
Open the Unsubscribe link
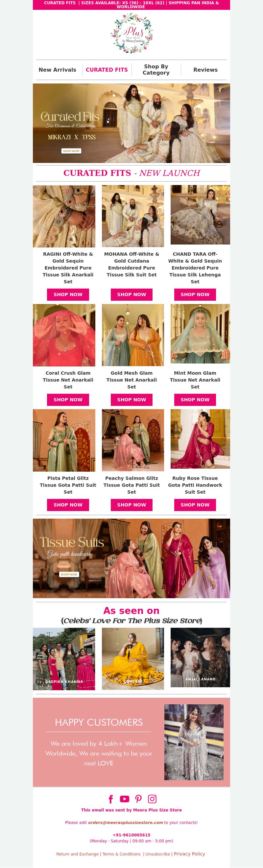158,854
